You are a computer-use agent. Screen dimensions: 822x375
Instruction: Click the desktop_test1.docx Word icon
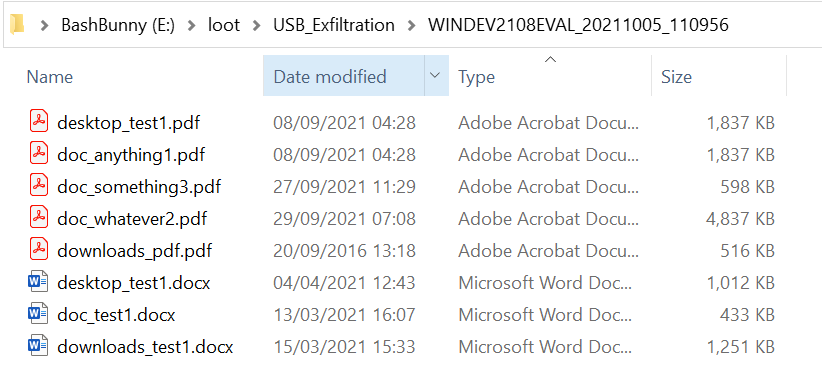click(x=38, y=282)
